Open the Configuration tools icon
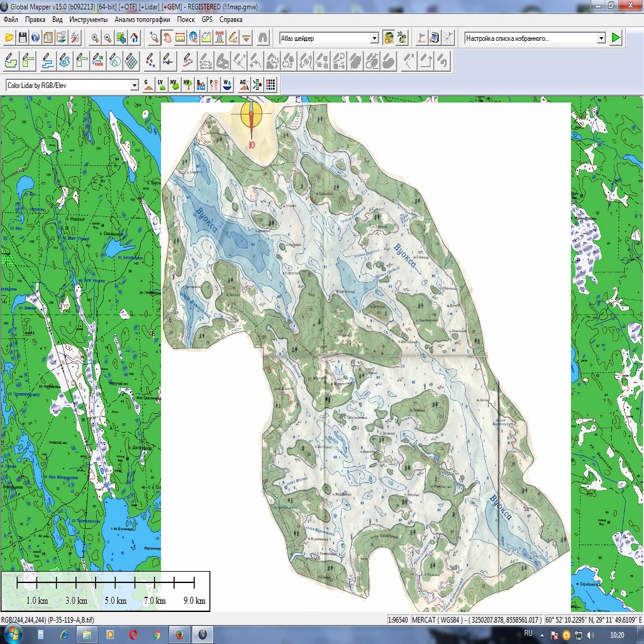644x644 pixels. (x=75, y=38)
